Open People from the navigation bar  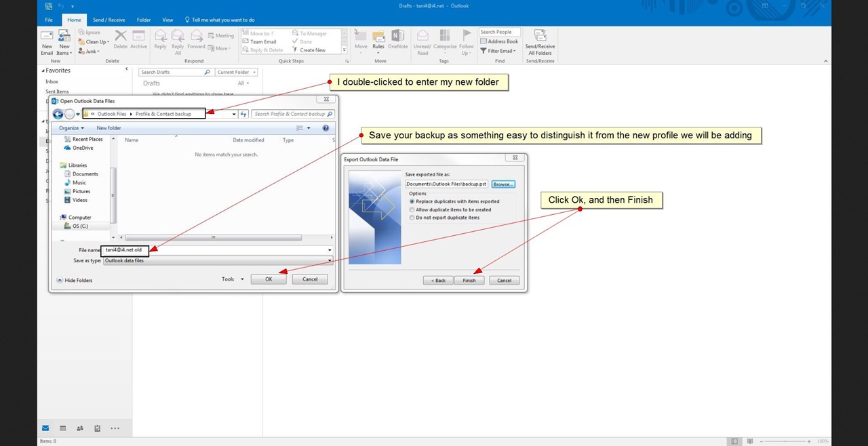pos(80,428)
